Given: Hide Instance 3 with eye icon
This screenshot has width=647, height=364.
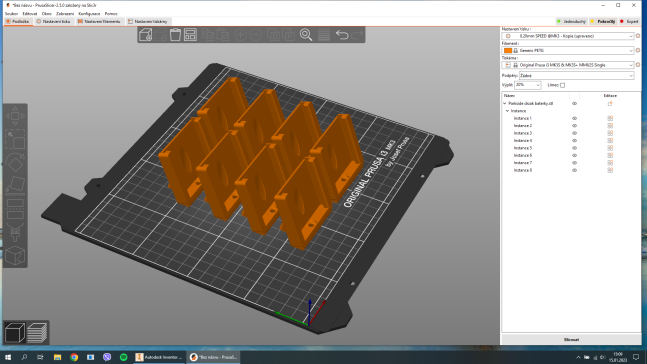Looking at the screenshot, I should tap(574, 133).
